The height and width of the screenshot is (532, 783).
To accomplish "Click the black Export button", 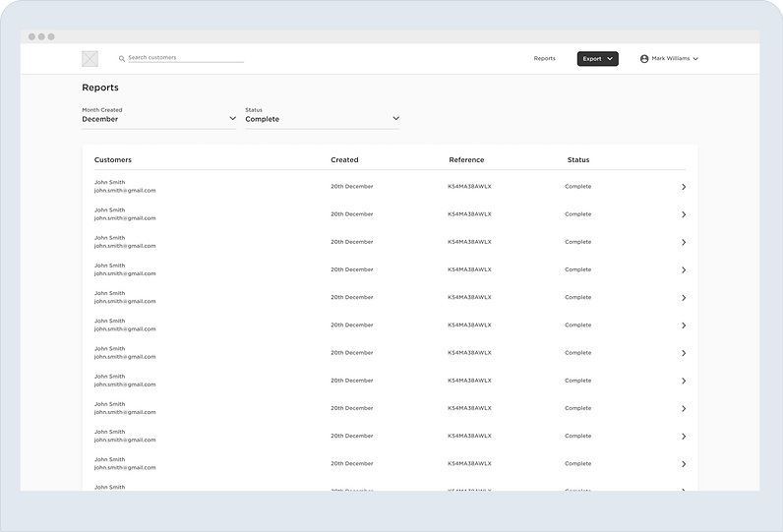I will pyautogui.click(x=598, y=59).
